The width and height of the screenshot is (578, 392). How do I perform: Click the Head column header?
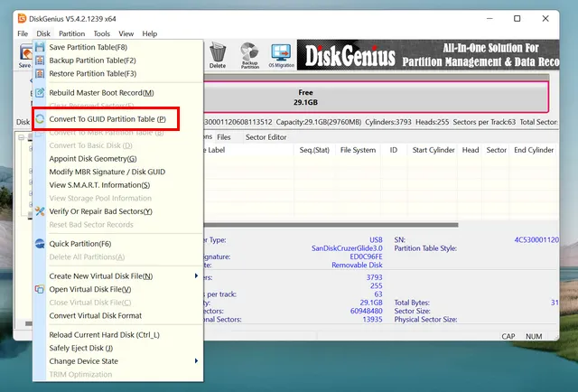471,150
